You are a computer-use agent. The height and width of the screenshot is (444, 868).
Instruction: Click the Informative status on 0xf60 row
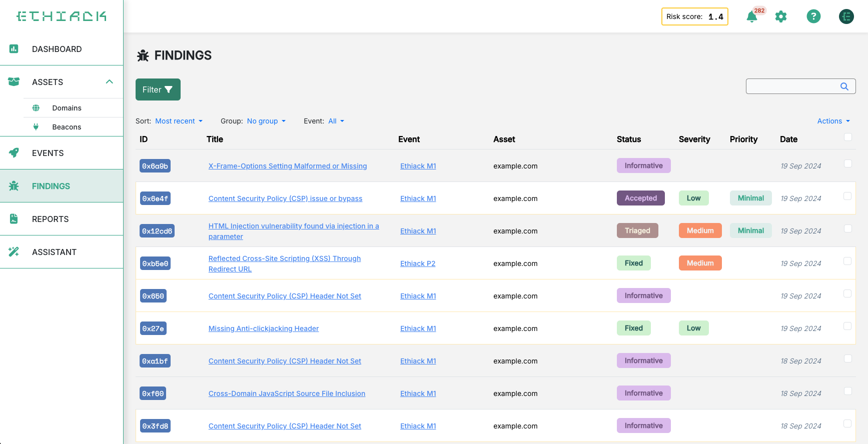pos(643,393)
